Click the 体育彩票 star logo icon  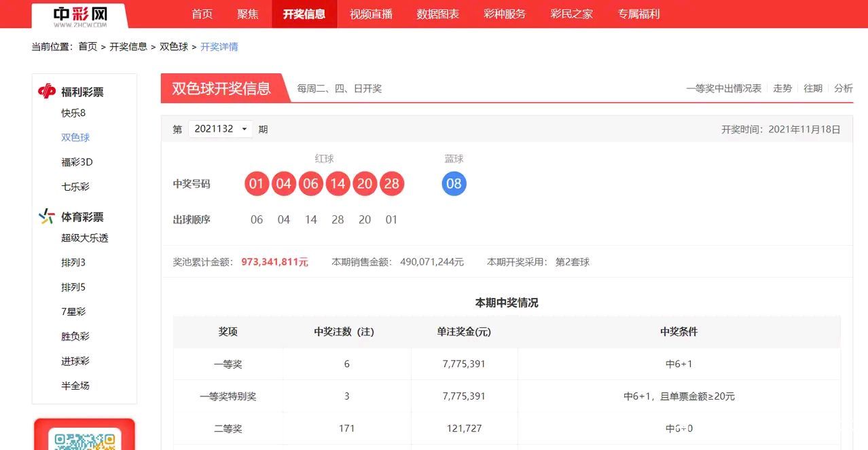coord(47,217)
